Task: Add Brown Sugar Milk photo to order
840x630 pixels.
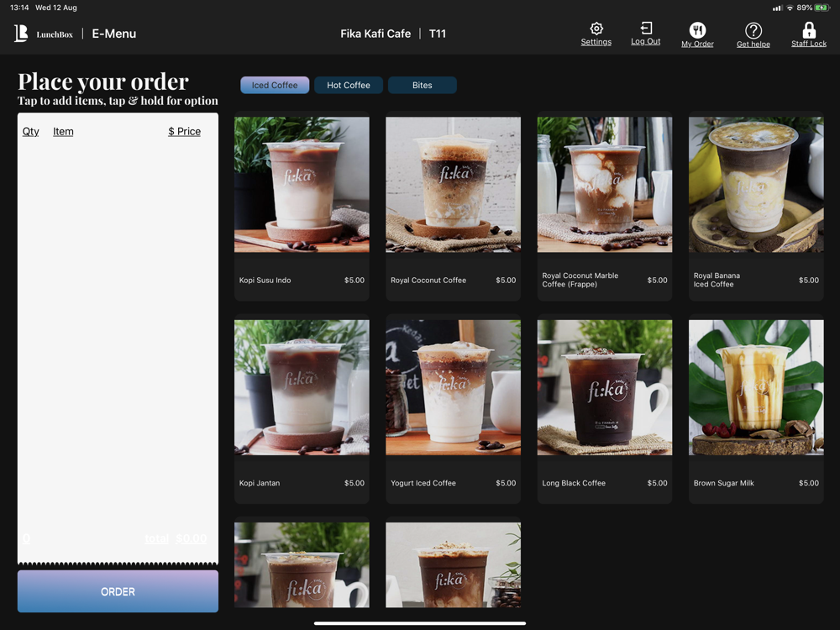Action: click(757, 387)
